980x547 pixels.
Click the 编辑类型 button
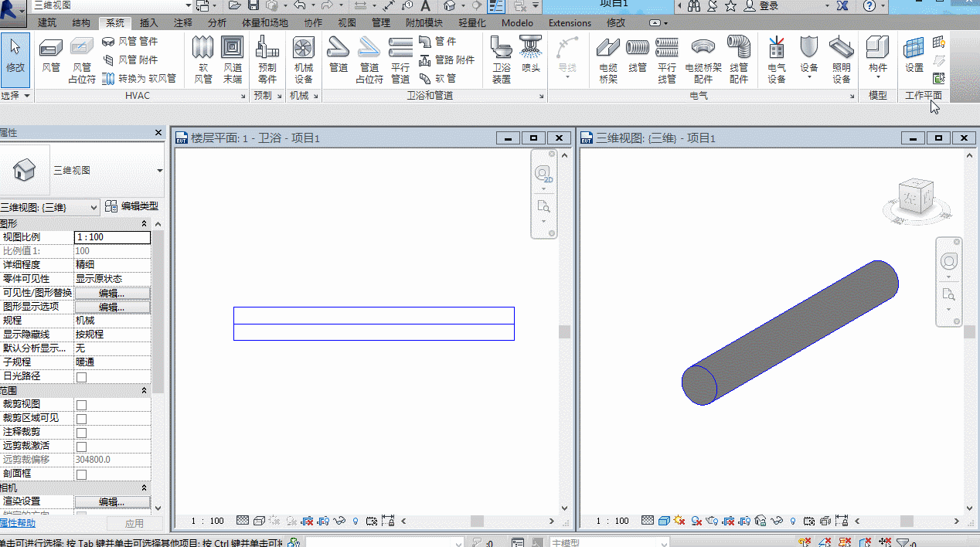(132, 206)
